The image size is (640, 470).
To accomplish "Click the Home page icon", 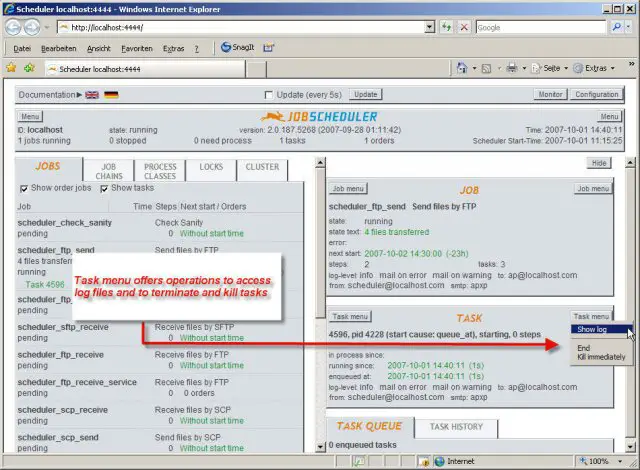I will pos(462,68).
